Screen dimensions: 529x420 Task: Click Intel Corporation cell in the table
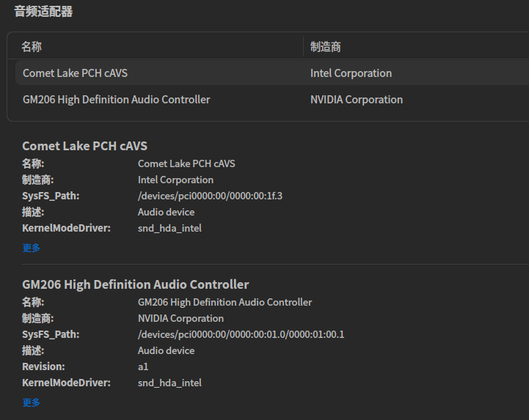click(x=351, y=73)
